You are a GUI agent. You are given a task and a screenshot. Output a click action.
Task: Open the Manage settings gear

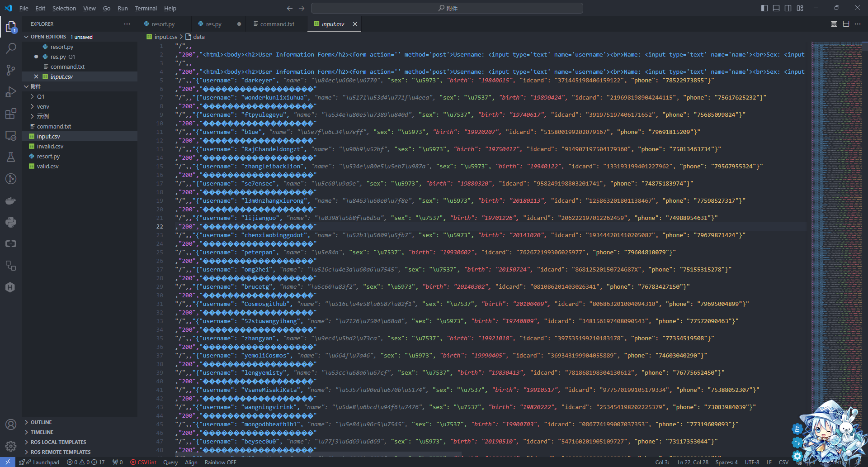coord(11,446)
